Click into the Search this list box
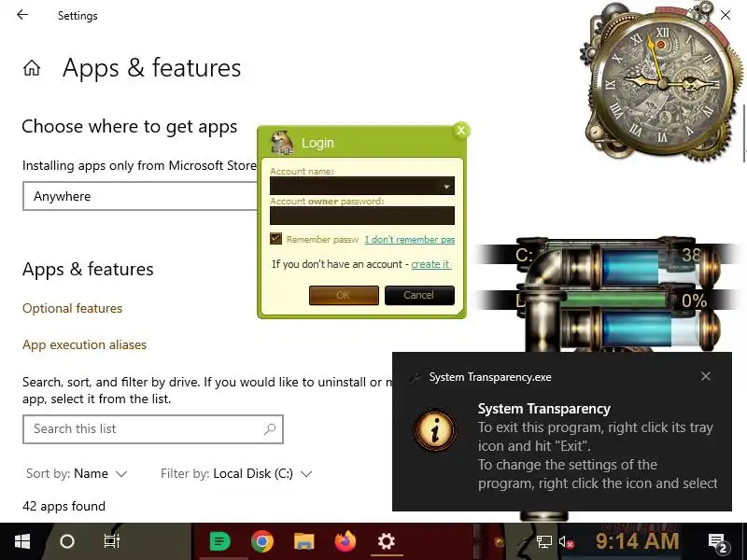Viewport: 747px width, 560px height. (152, 429)
